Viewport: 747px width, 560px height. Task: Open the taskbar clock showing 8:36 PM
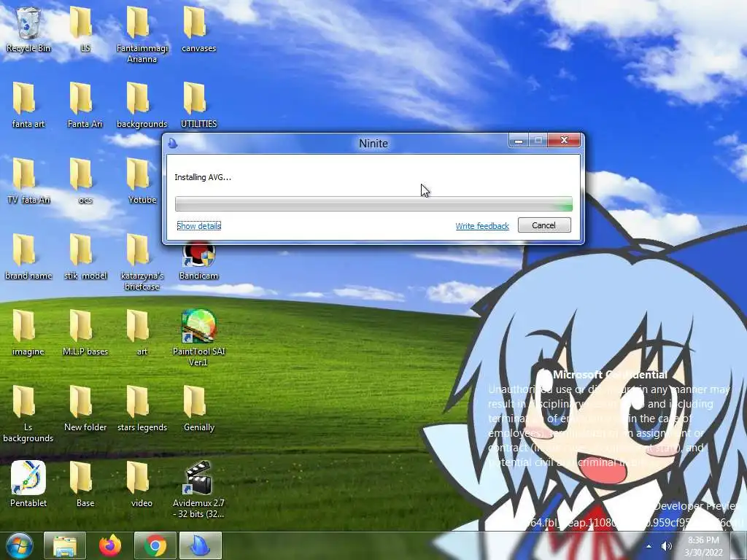coord(704,545)
